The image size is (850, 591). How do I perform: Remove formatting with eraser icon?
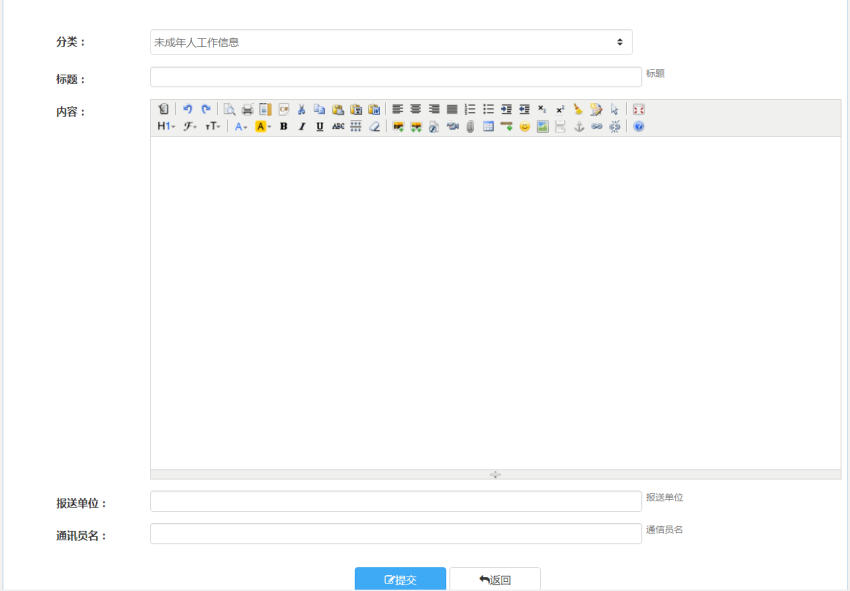(x=374, y=126)
